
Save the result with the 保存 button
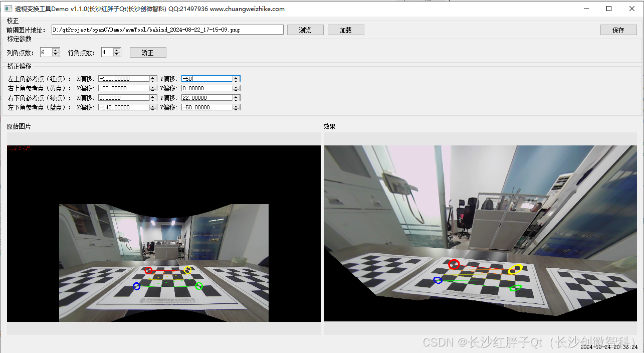618,30
